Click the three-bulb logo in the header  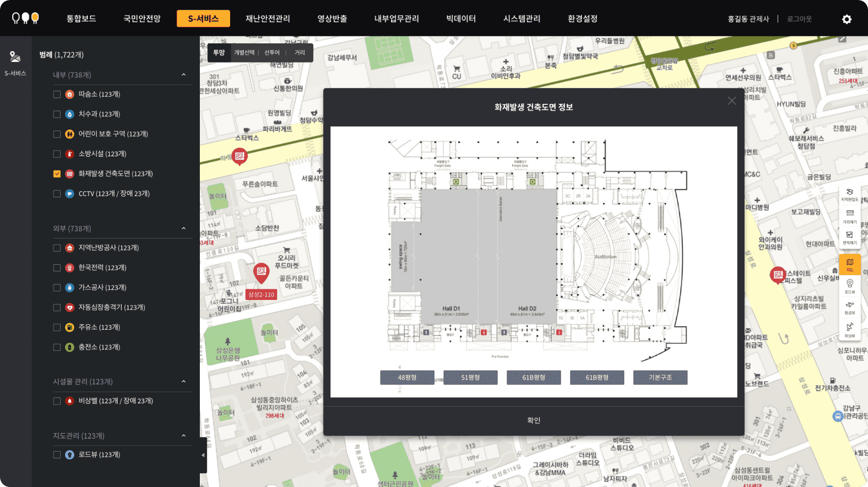click(25, 19)
